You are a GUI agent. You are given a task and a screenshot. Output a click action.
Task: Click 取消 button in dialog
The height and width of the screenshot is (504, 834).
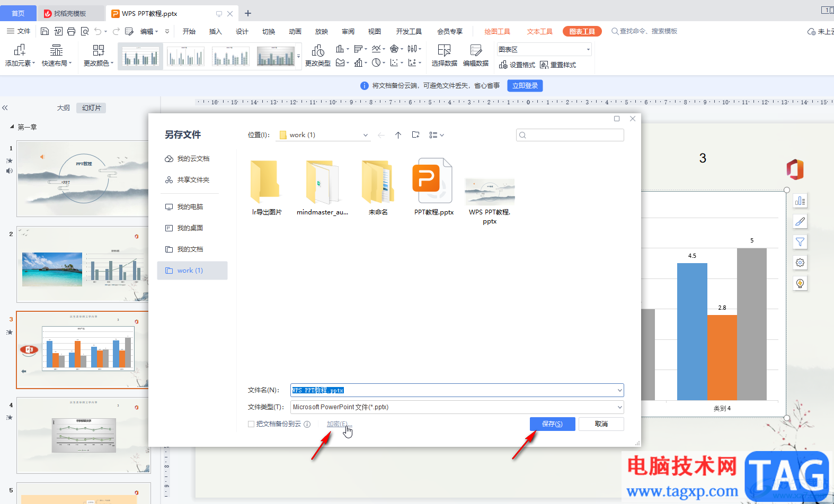tap(601, 424)
